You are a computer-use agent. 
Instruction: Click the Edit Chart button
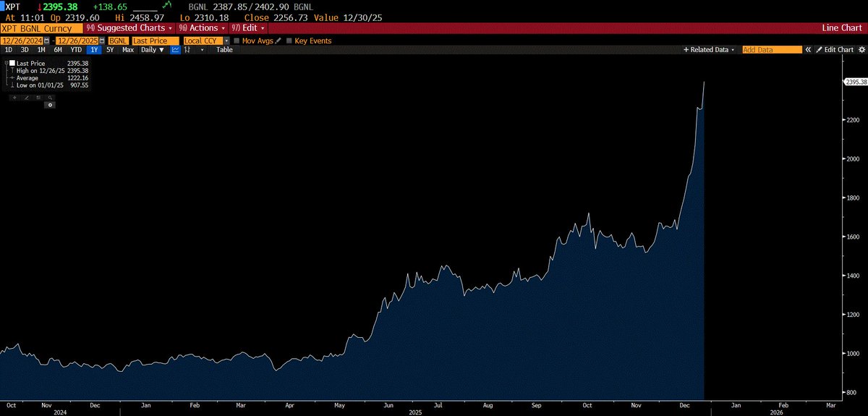pyautogui.click(x=834, y=50)
